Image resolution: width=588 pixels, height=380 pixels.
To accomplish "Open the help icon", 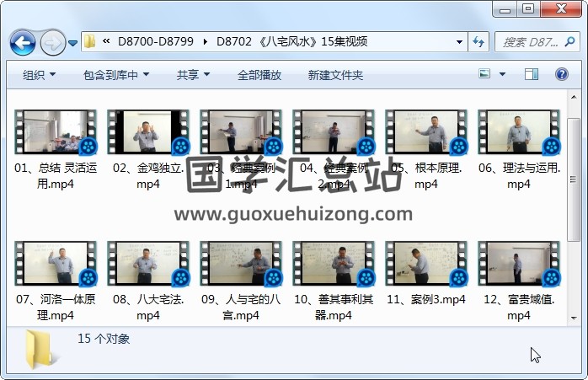I will click(561, 74).
